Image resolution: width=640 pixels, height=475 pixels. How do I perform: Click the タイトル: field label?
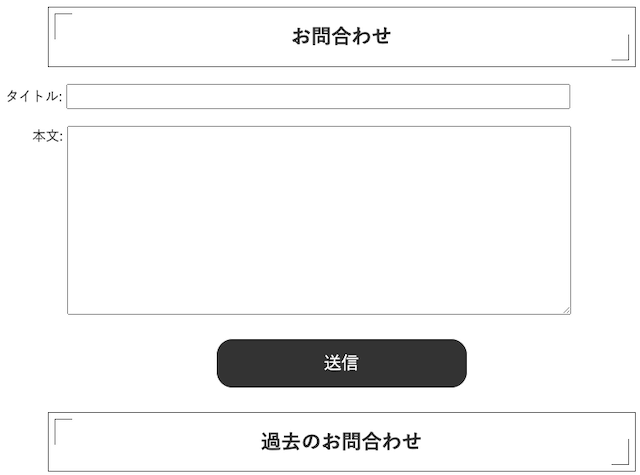point(34,96)
